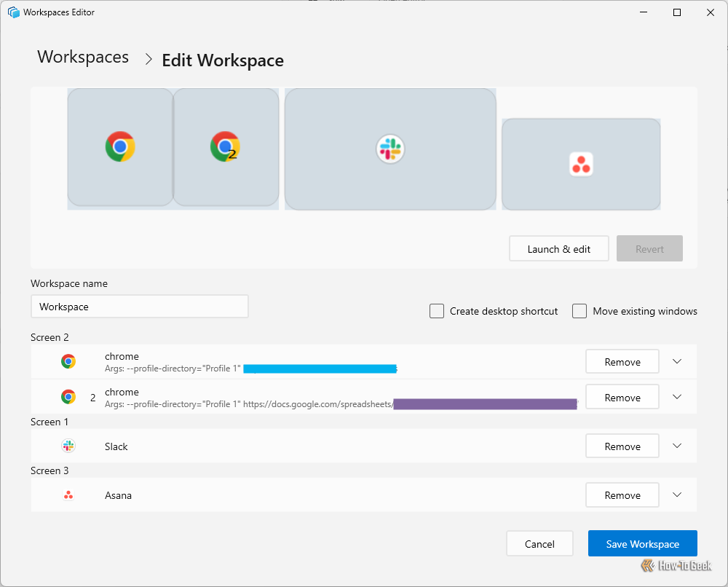Expand the Asana entry details chevron

677,495
